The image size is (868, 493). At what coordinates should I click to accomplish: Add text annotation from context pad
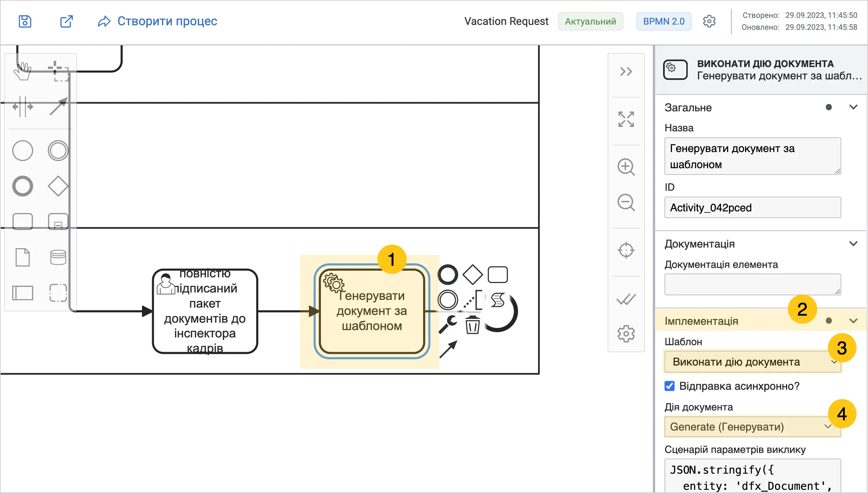[473, 300]
